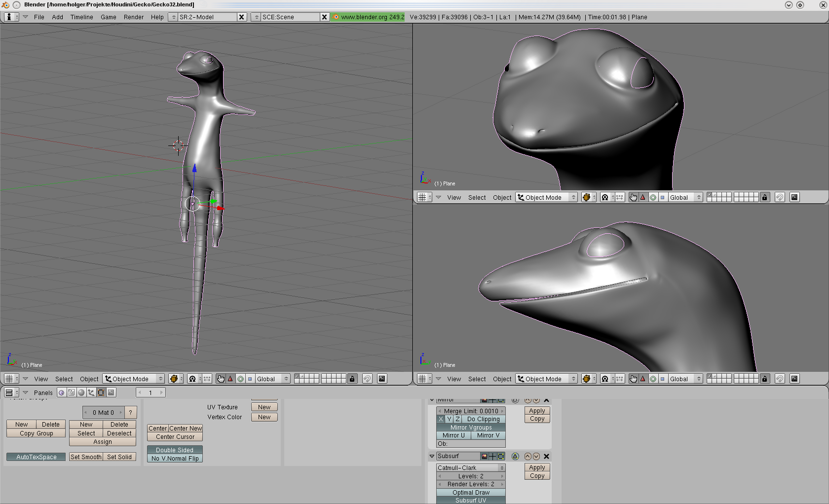
Task: Delete the Subsurf modifier with X icon
Action: pyautogui.click(x=546, y=456)
